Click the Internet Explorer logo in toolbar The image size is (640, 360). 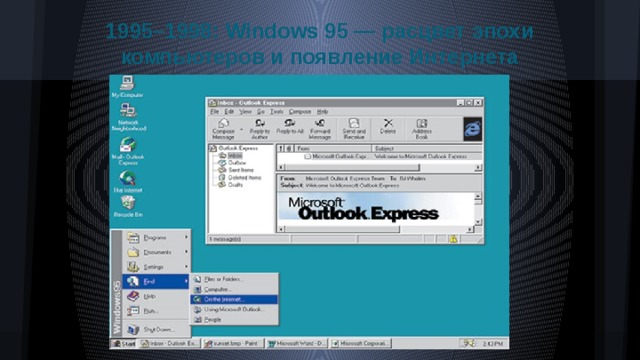[x=473, y=129]
